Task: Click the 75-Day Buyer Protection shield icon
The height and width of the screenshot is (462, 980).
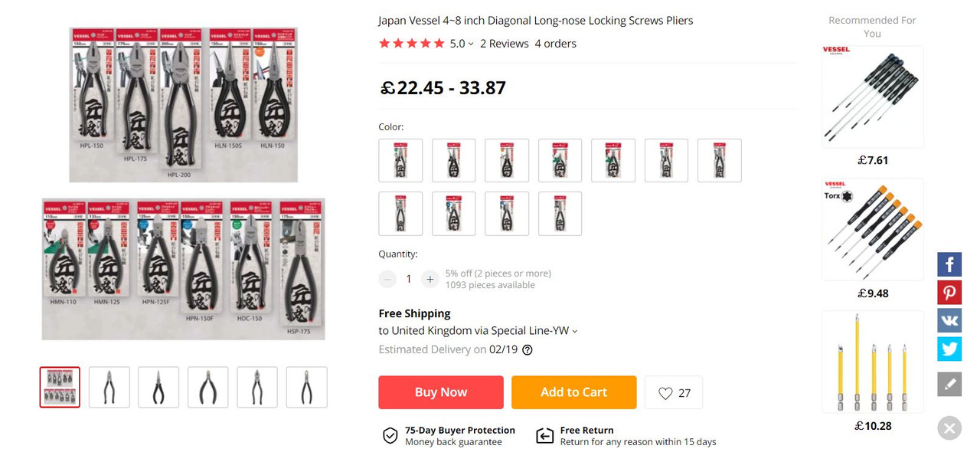Action: pyautogui.click(x=390, y=436)
